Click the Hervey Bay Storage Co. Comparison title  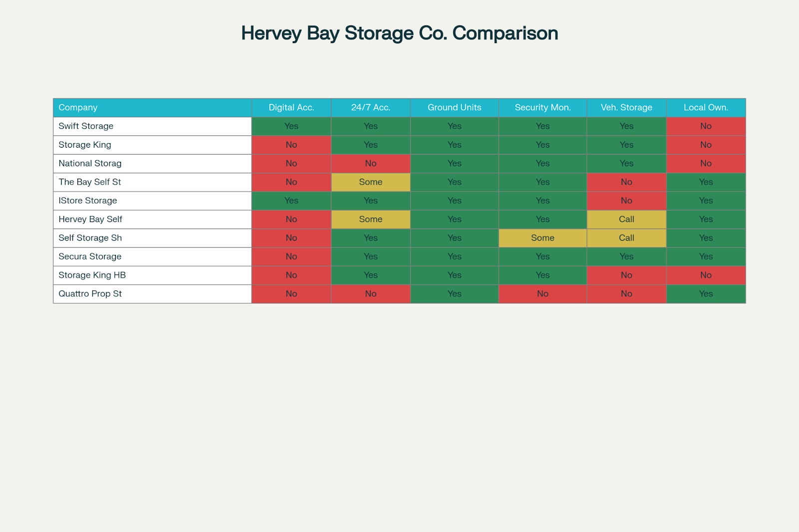point(399,33)
